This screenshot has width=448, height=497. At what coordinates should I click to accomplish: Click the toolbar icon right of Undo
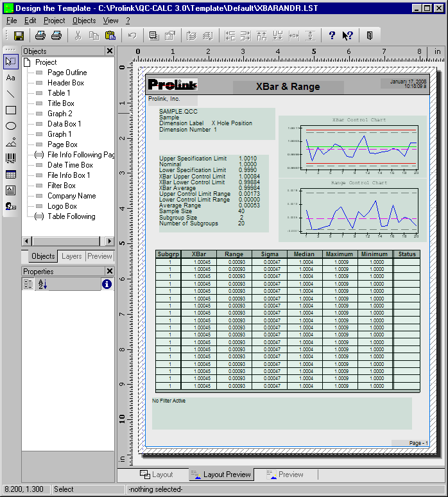click(x=154, y=35)
